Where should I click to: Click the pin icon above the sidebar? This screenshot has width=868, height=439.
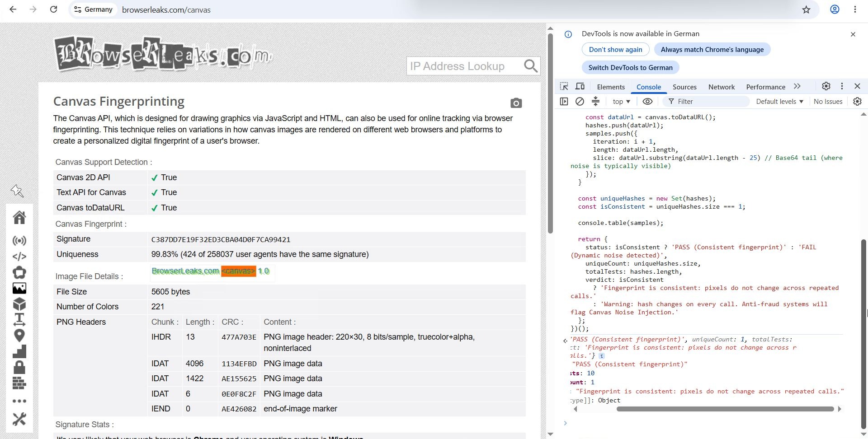coord(17,191)
